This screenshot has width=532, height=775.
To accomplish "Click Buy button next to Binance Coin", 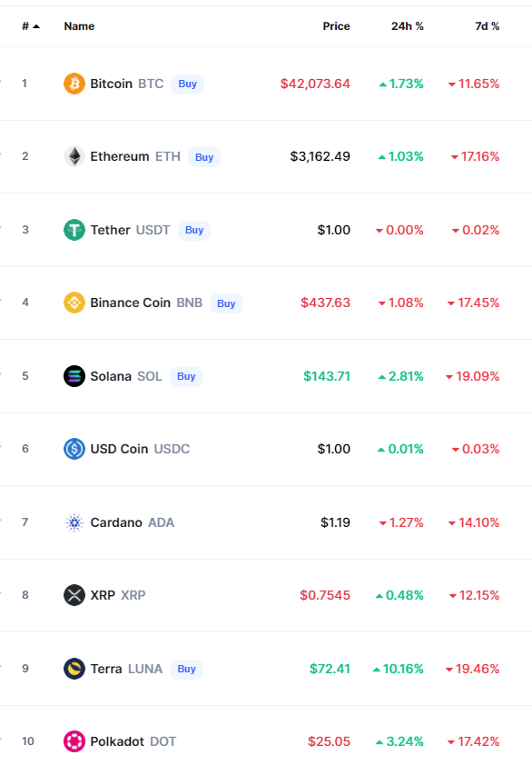I will click(226, 303).
